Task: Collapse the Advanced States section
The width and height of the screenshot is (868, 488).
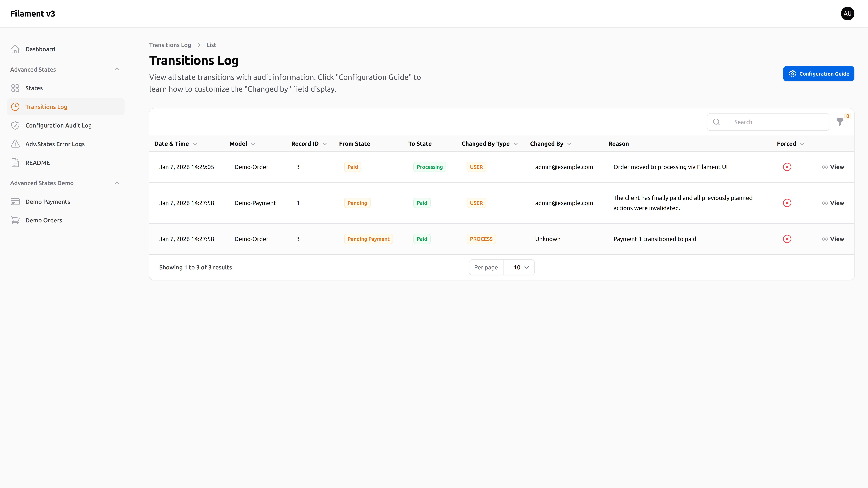Action: (x=117, y=69)
